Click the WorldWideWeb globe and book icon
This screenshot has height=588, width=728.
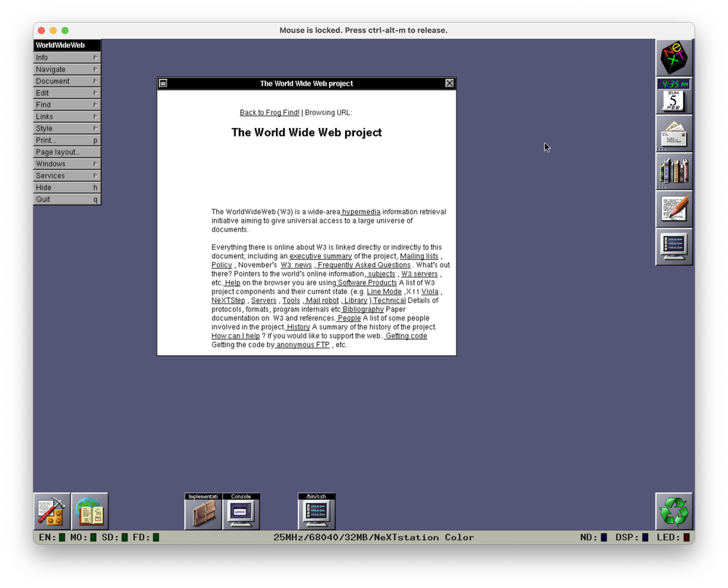(90, 512)
